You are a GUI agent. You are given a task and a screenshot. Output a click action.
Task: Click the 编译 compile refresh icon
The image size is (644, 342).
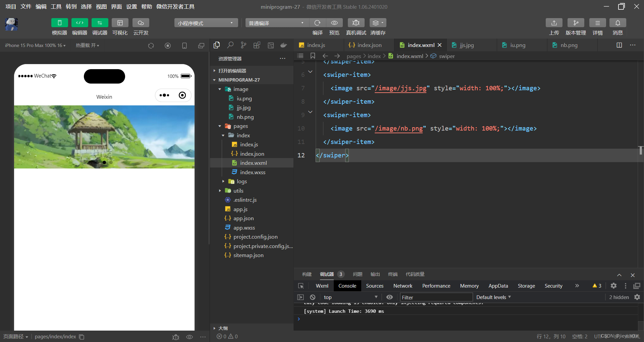(317, 23)
